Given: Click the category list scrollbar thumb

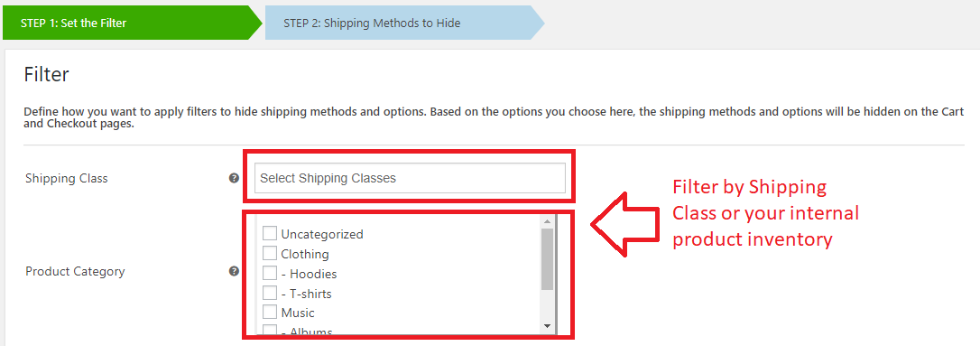Looking at the screenshot, I should point(547,259).
